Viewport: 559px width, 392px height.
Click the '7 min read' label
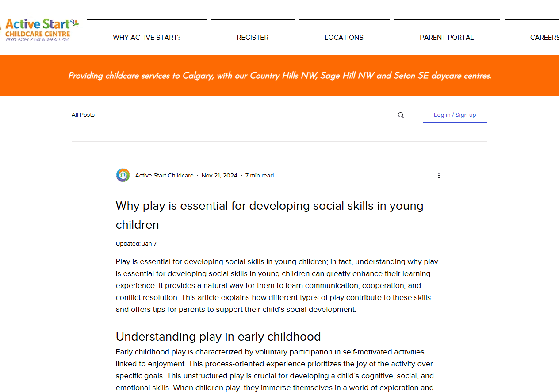(x=260, y=175)
